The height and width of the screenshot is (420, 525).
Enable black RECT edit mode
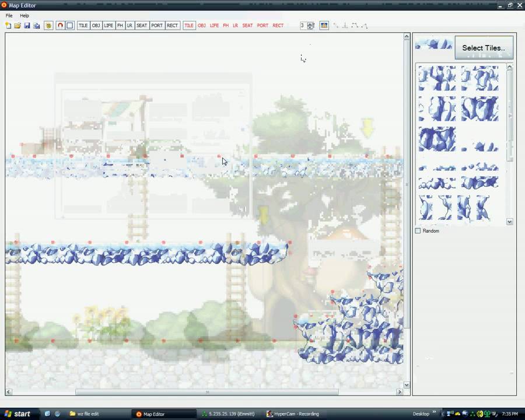coord(173,26)
